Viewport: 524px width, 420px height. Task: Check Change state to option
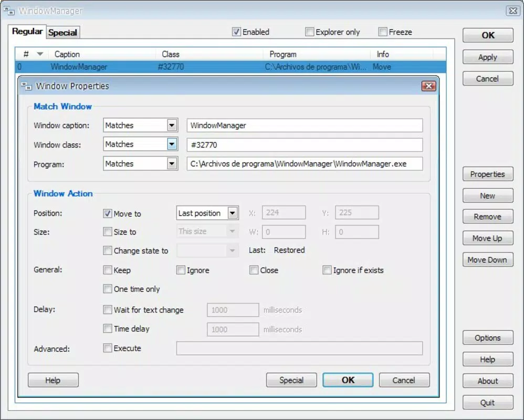(x=107, y=250)
